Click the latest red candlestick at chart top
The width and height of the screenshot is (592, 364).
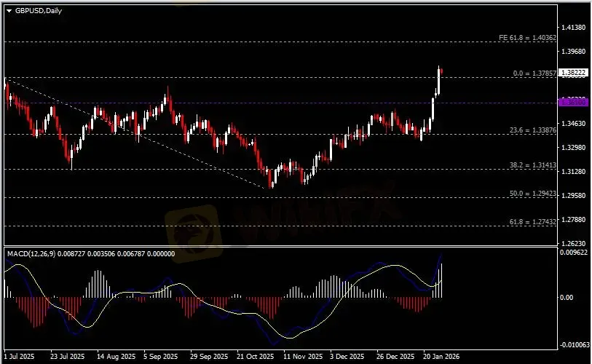(441, 71)
